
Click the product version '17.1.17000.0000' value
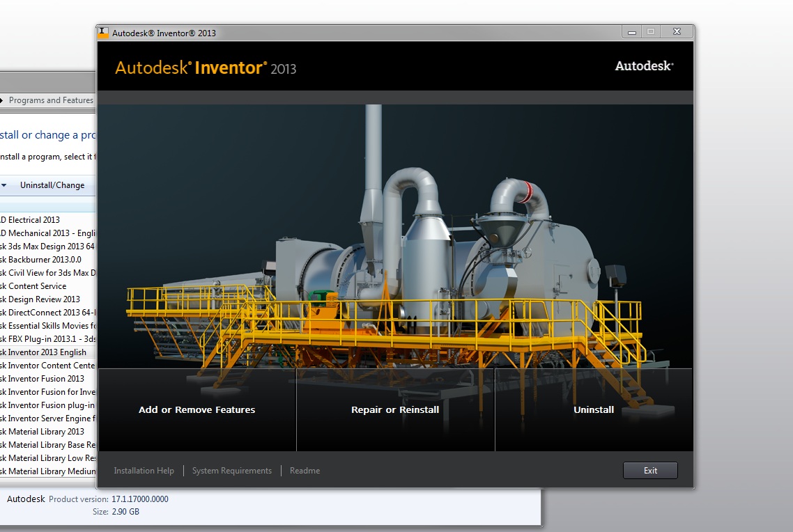[139, 499]
